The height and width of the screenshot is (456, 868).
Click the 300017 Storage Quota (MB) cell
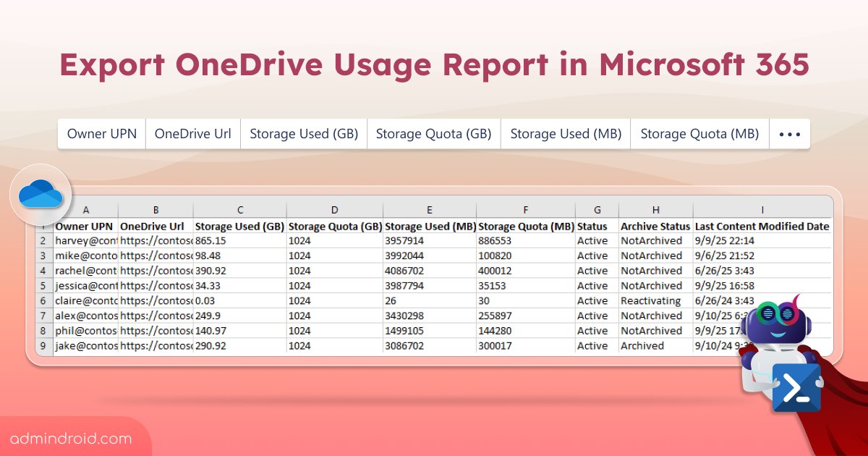click(x=526, y=346)
